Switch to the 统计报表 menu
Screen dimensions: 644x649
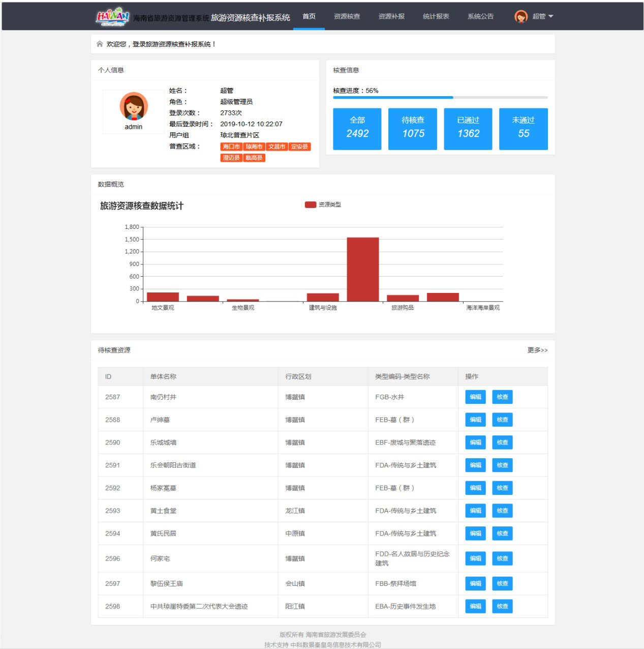[x=436, y=16]
